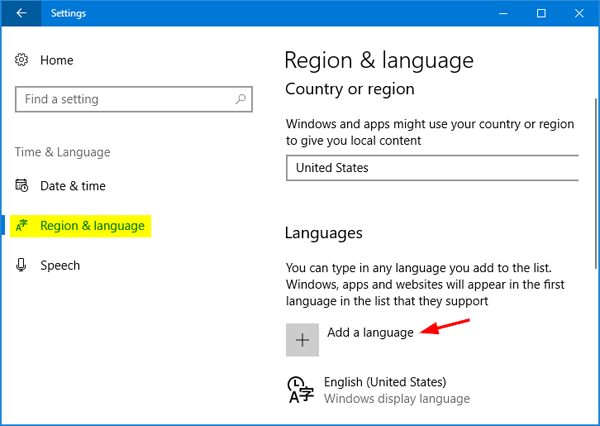This screenshot has height=426, width=600.
Task: Switch to the Speech settings page
Action: 60,266
